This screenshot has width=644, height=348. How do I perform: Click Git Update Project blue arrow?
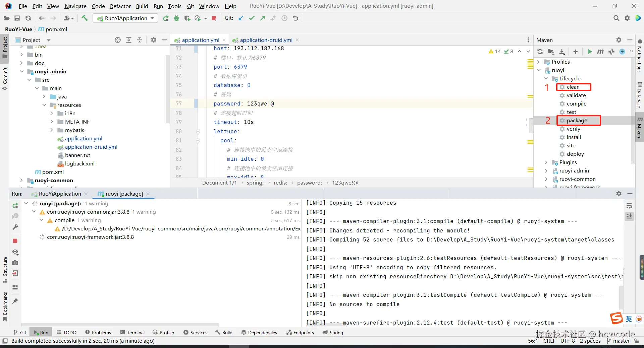point(241,18)
